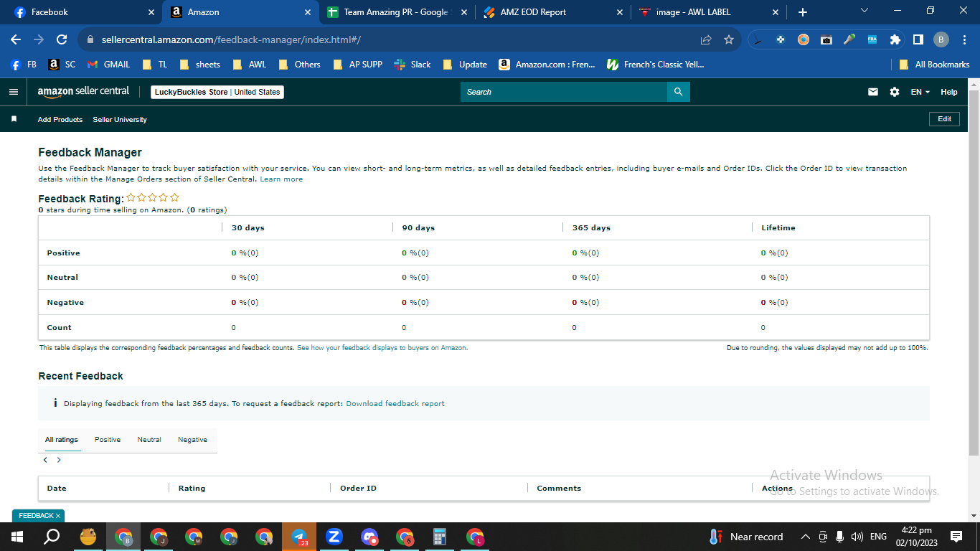Click the bookmark flag icon beside Add Products
Viewport: 980px width, 551px height.
point(14,119)
